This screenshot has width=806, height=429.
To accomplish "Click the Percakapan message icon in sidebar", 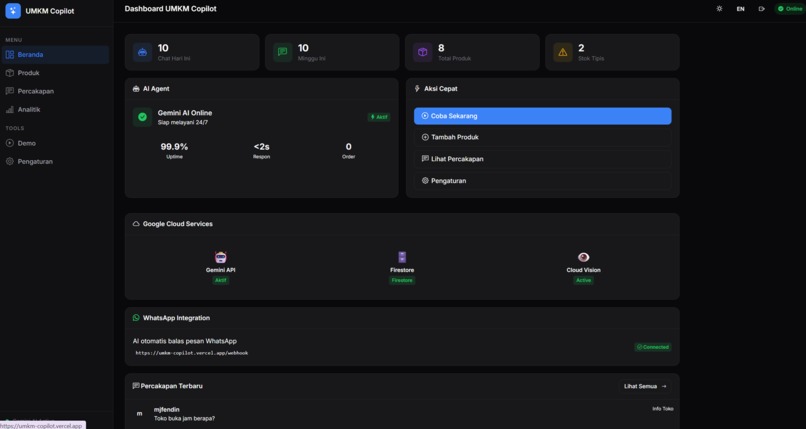I will (x=10, y=91).
